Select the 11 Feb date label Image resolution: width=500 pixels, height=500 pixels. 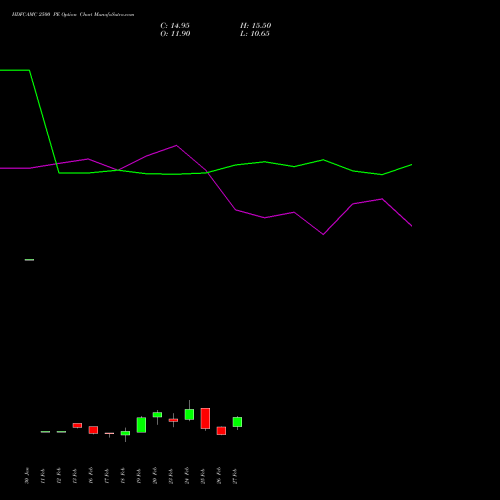pyautogui.click(x=43, y=476)
